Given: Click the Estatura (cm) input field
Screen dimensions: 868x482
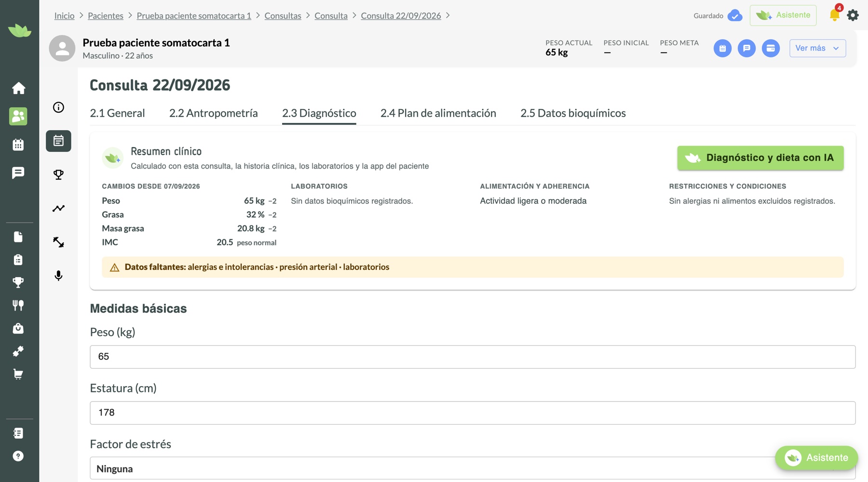Looking at the screenshot, I should 473,413.
